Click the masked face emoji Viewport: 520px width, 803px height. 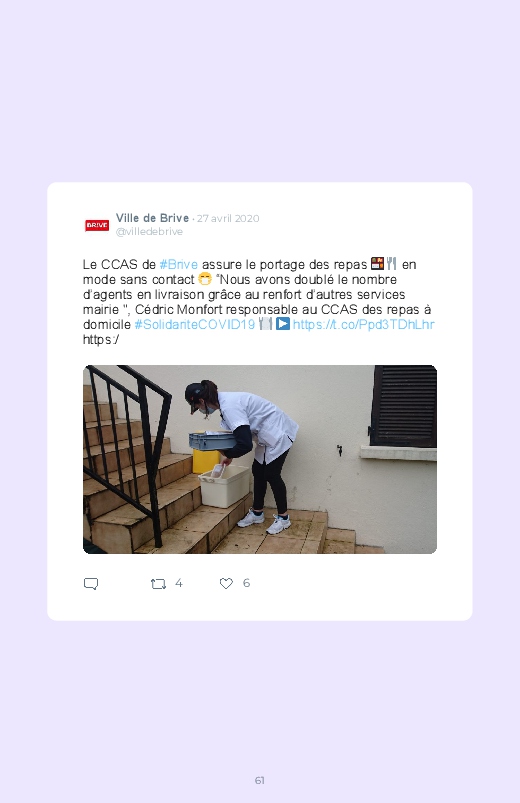pyautogui.click(x=205, y=279)
